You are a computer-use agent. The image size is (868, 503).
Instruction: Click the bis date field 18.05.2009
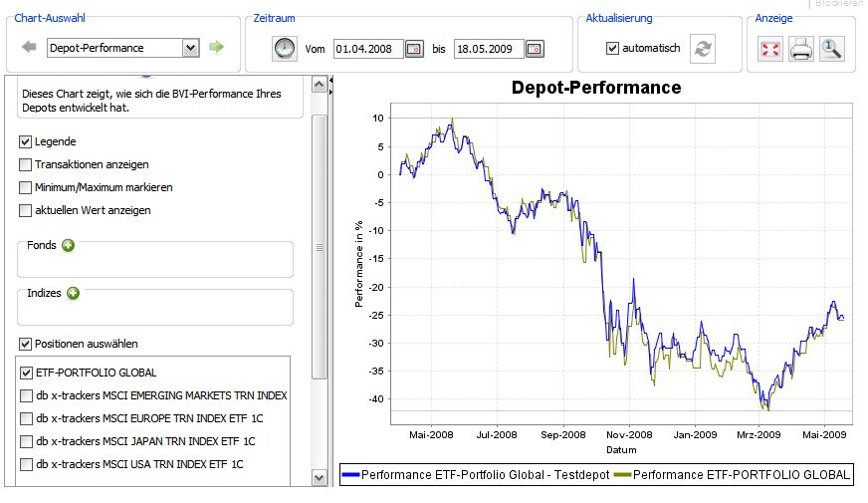[489, 49]
